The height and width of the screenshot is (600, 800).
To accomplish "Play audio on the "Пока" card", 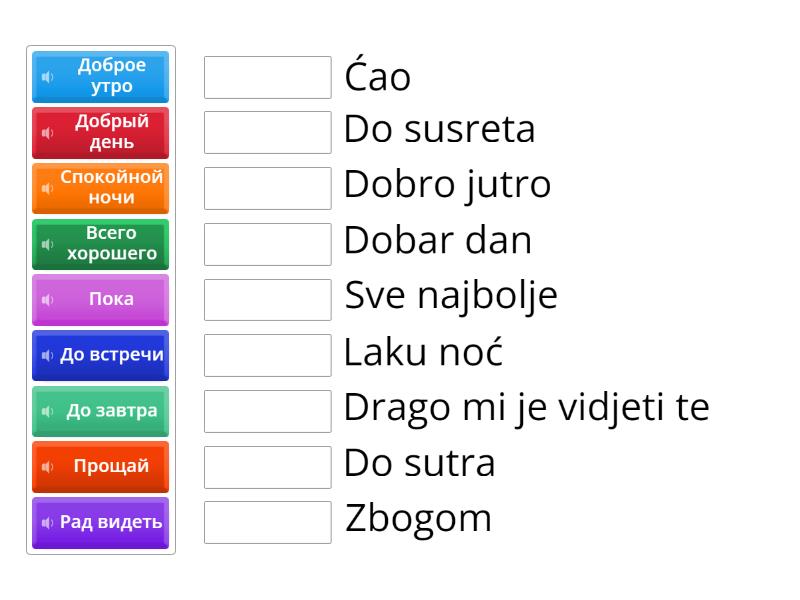I will coord(48,299).
